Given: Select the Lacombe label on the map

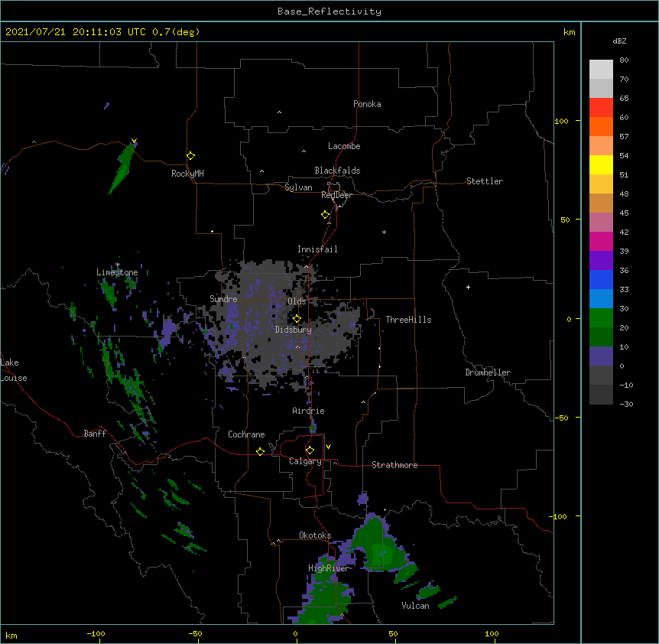Looking at the screenshot, I should [344, 146].
